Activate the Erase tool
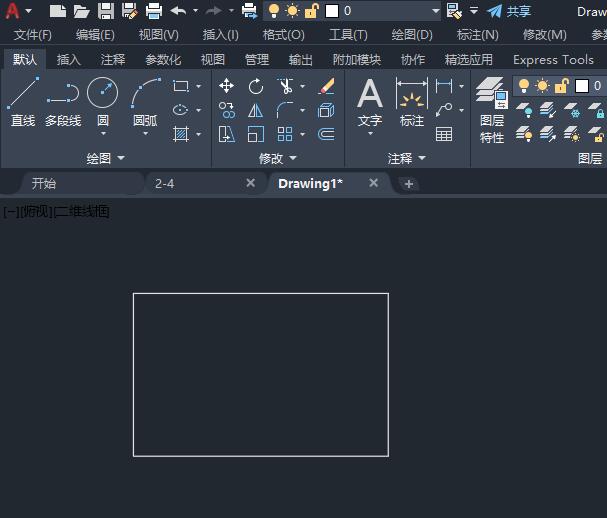The height and width of the screenshot is (518, 607). [326, 86]
